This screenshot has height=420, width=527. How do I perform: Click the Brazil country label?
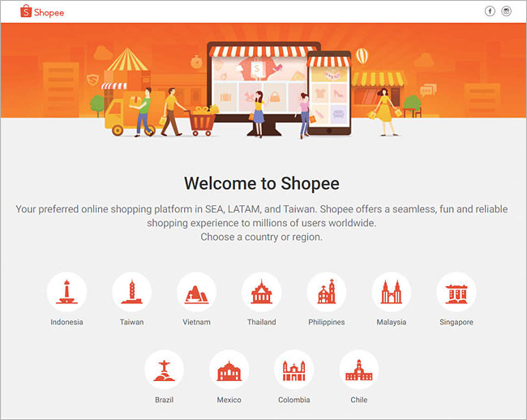point(164,400)
